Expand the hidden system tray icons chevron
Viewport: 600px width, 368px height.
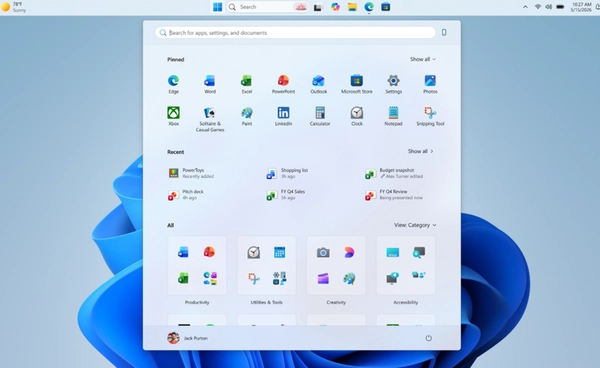pos(525,7)
